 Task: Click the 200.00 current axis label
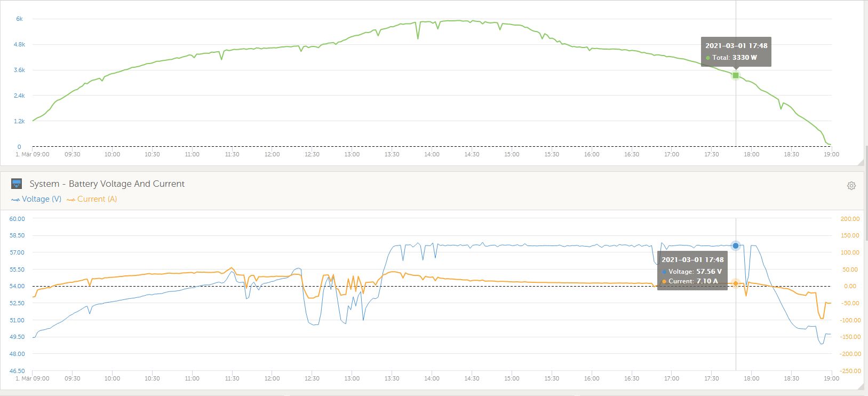(x=850, y=218)
